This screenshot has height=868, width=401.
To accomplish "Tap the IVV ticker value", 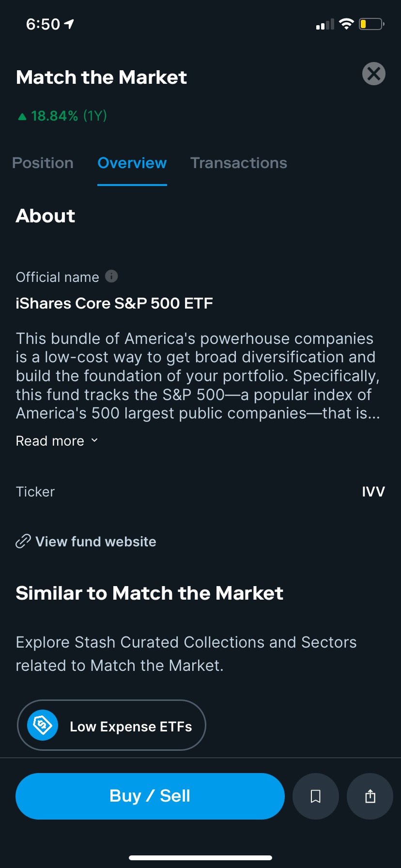I will click(373, 492).
